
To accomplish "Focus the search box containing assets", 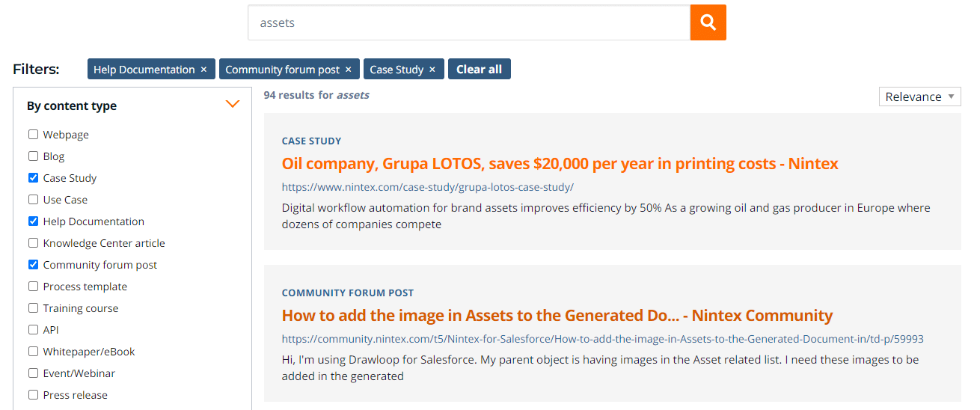I will point(469,22).
